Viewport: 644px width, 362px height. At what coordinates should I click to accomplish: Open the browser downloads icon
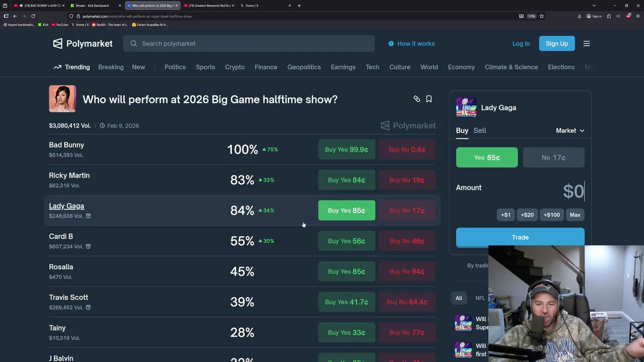point(579,16)
